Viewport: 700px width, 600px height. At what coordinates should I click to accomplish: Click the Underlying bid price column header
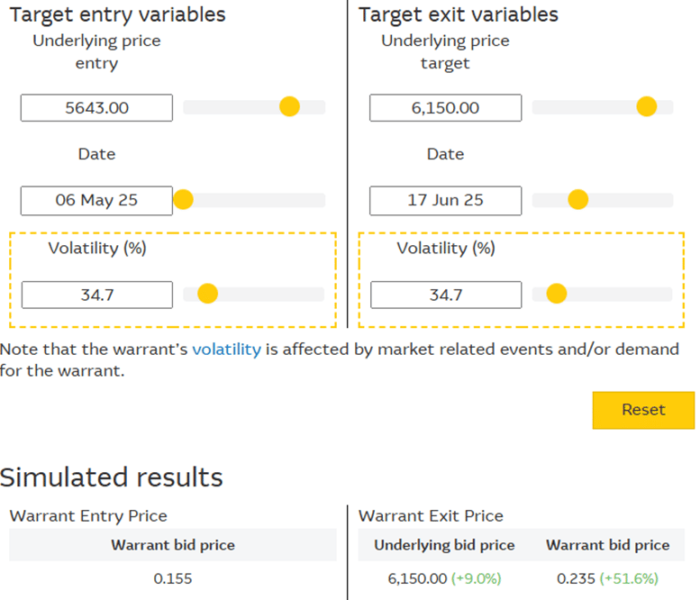click(x=444, y=545)
